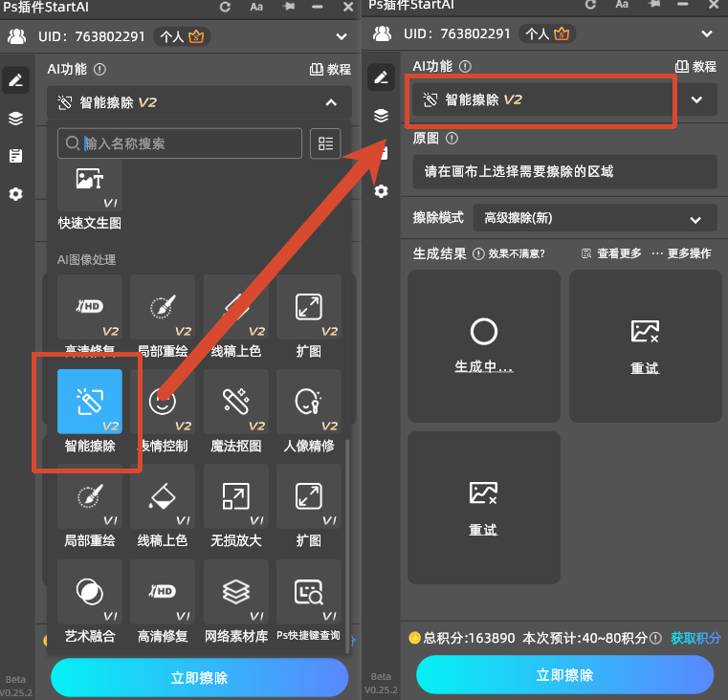
Task: Click edit pencil sidebar icon in right panel
Action: [x=381, y=77]
